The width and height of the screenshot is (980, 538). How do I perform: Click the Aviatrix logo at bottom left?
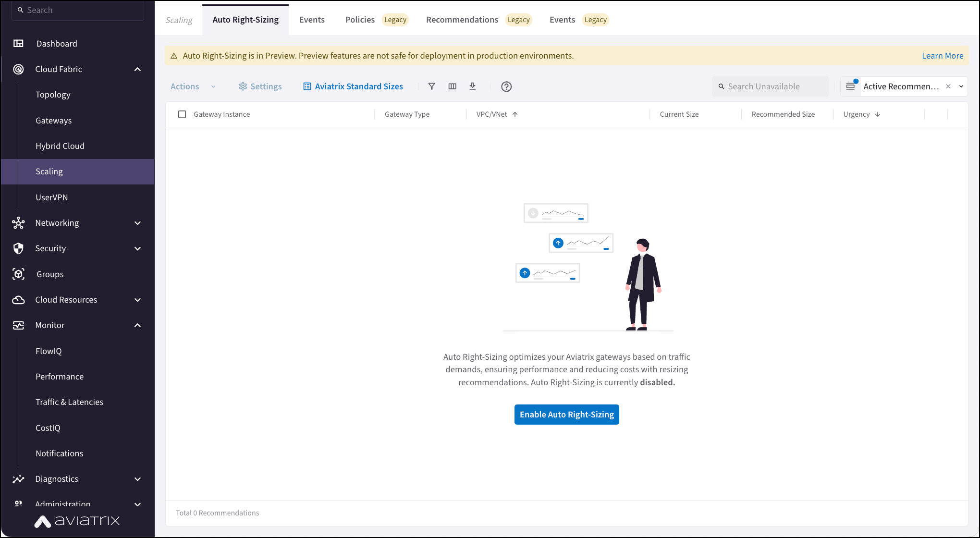click(x=76, y=521)
